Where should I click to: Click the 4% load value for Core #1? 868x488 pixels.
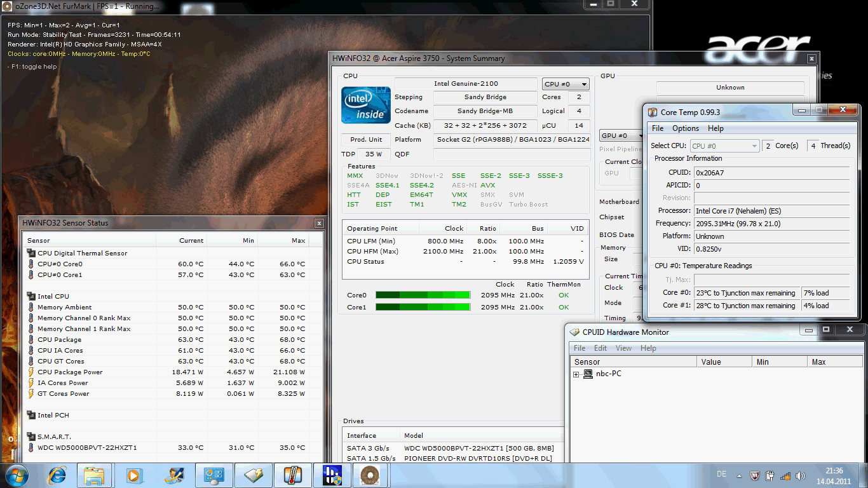click(825, 306)
